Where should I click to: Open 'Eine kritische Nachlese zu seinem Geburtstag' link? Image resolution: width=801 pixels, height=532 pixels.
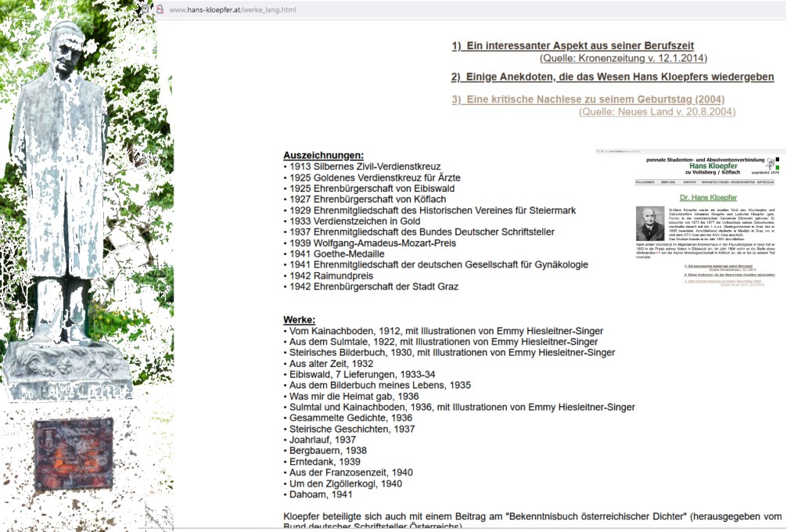coord(588,99)
